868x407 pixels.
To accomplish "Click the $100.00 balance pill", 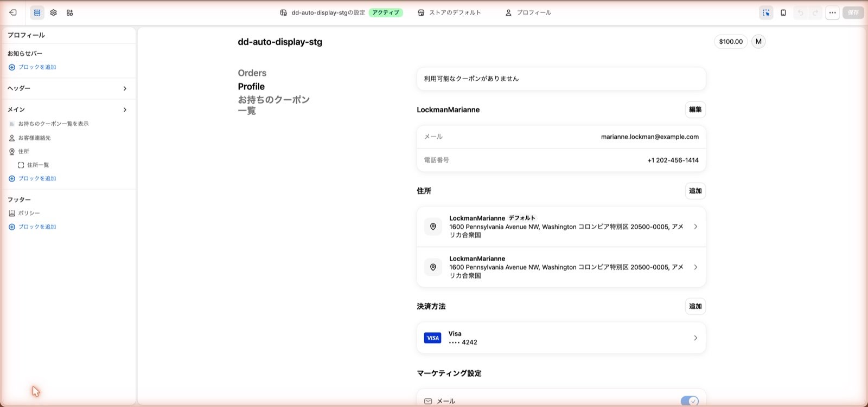I will tap(731, 42).
